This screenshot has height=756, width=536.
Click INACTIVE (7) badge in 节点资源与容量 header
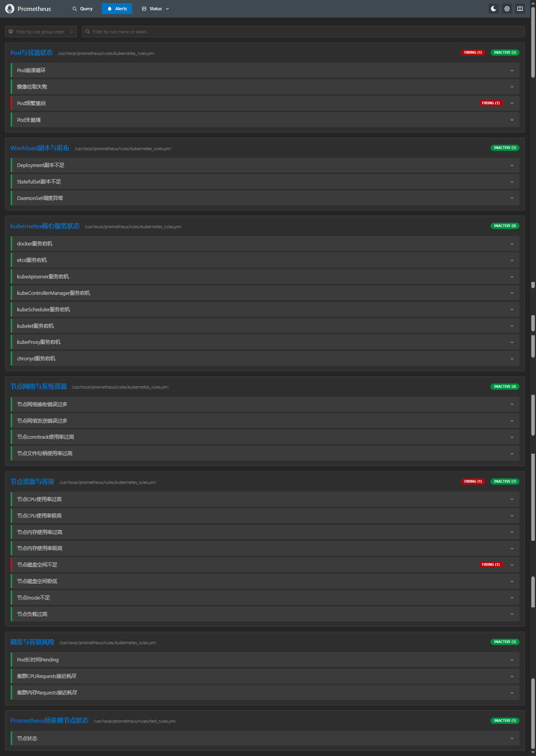pyautogui.click(x=505, y=482)
